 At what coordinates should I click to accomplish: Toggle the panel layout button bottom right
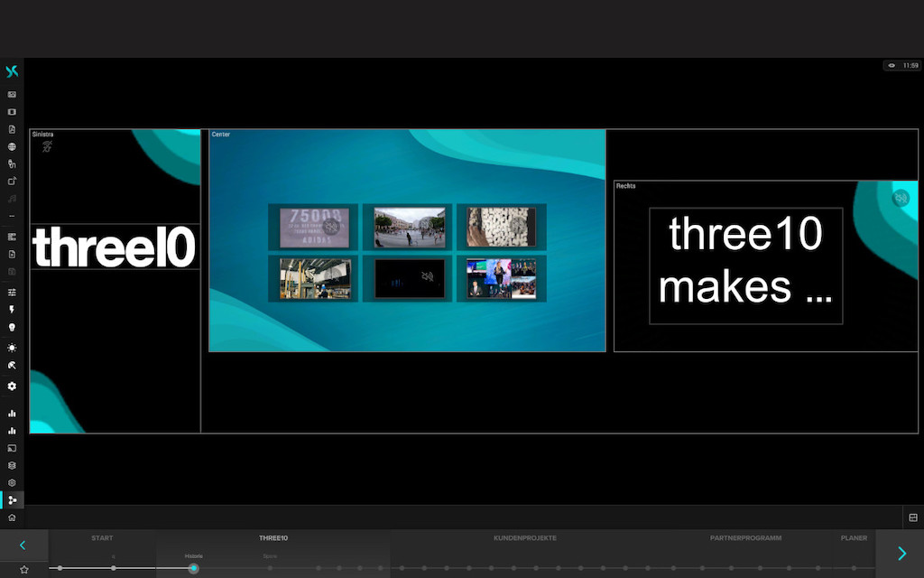(913, 517)
